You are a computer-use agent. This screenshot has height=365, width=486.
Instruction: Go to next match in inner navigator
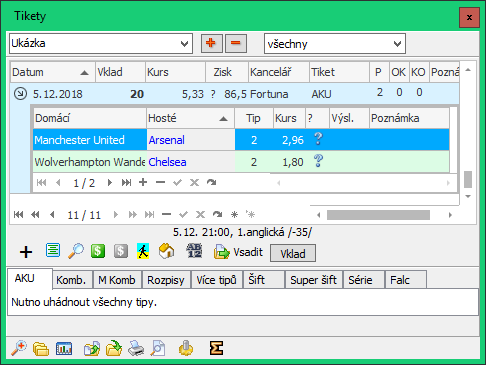coord(109,182)
